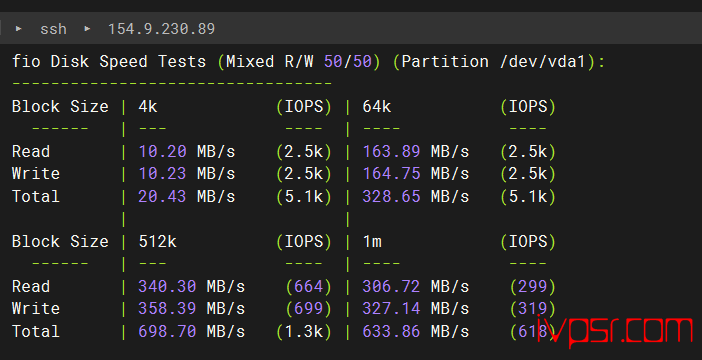Screen dimensions: 702x360
Task: Click the 4k total 20.43 value
Action: click(162, 197)
